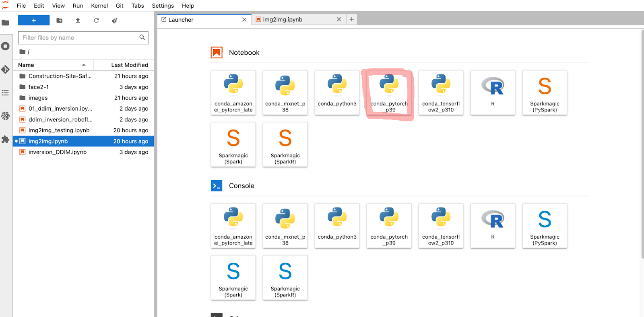This screenshot has height=317, width=644.
Task: Open the File Browser sidebar panel
Action: point(5,23)
